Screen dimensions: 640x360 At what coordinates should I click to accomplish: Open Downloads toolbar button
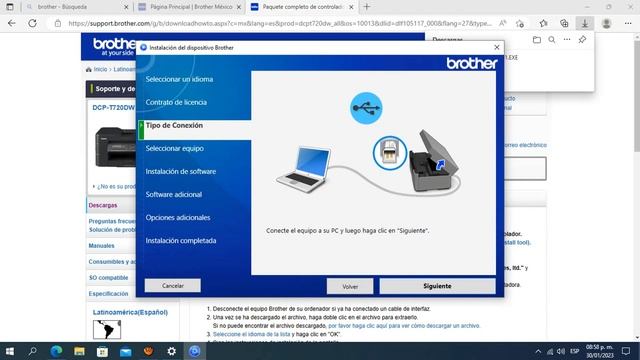(585, 23)
